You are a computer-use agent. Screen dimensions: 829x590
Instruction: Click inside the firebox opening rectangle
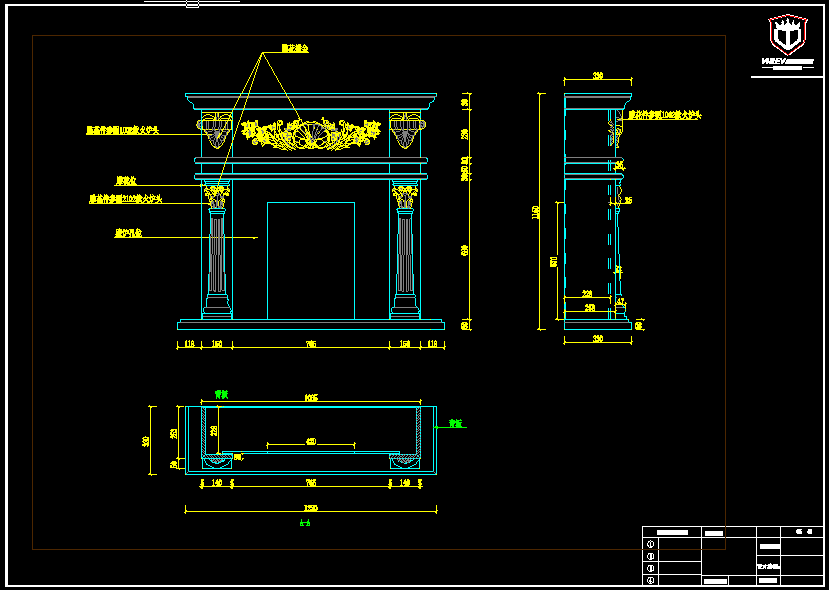point(311,260)
